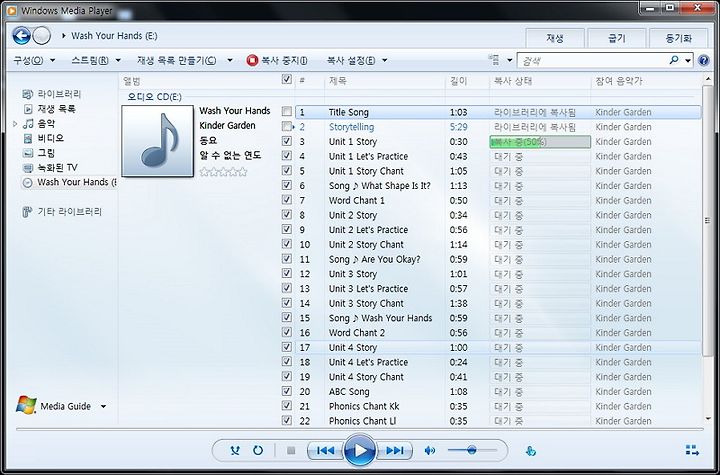Click the red stop rip icon
This screenshot has width=720, height=475.
(x=252, y=60)
